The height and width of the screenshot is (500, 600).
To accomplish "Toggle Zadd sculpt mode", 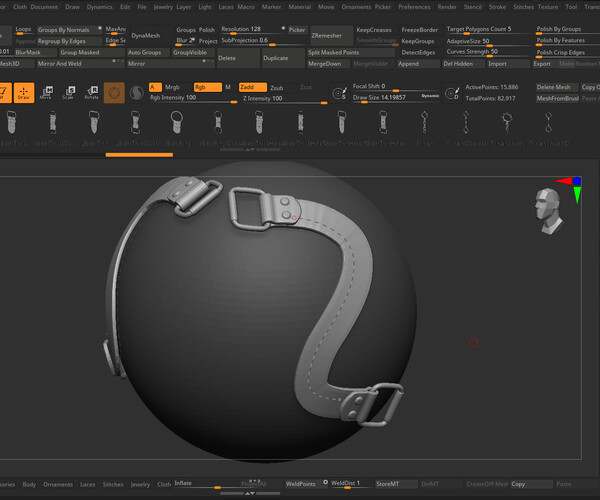I will (253, 87).
